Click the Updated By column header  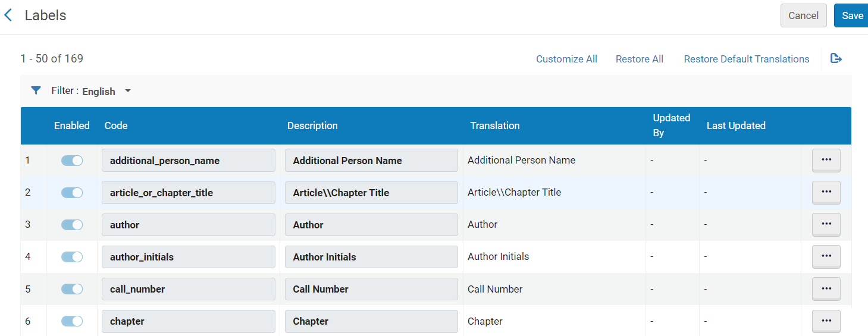pos(672,125)
